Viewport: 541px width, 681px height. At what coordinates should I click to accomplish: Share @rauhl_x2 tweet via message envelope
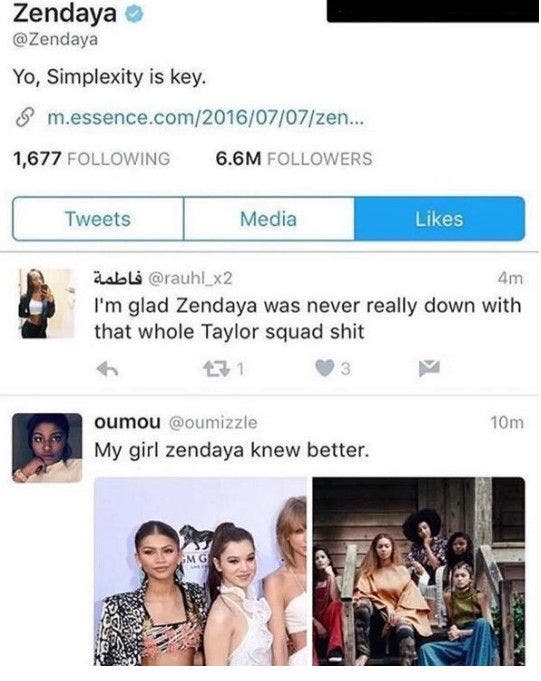tap(429, 368)
